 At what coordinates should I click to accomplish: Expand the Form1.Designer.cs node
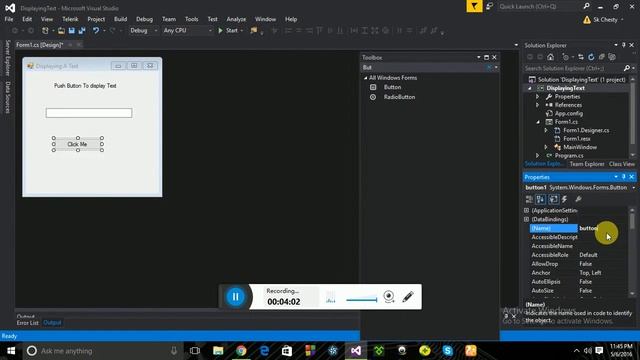point(546,130)
